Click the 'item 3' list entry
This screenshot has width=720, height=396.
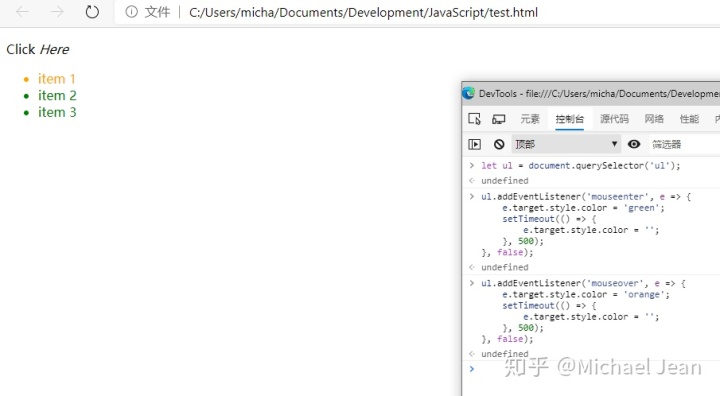click(57, 112)
